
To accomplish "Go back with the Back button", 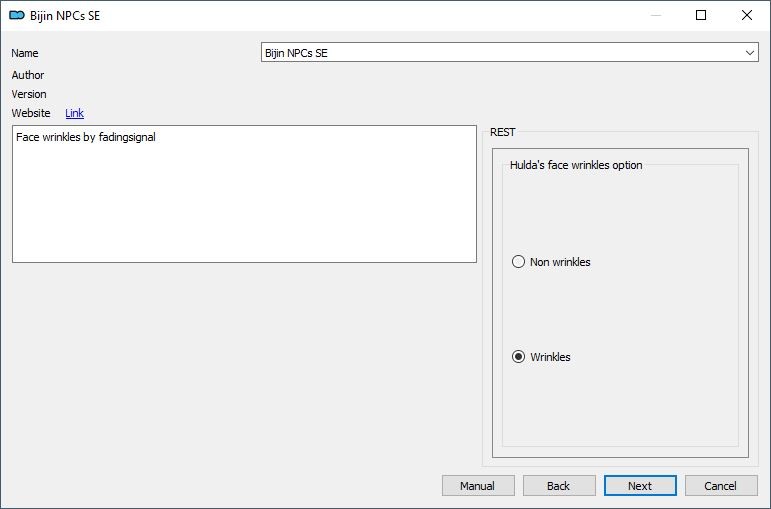I will pos(559,486).
